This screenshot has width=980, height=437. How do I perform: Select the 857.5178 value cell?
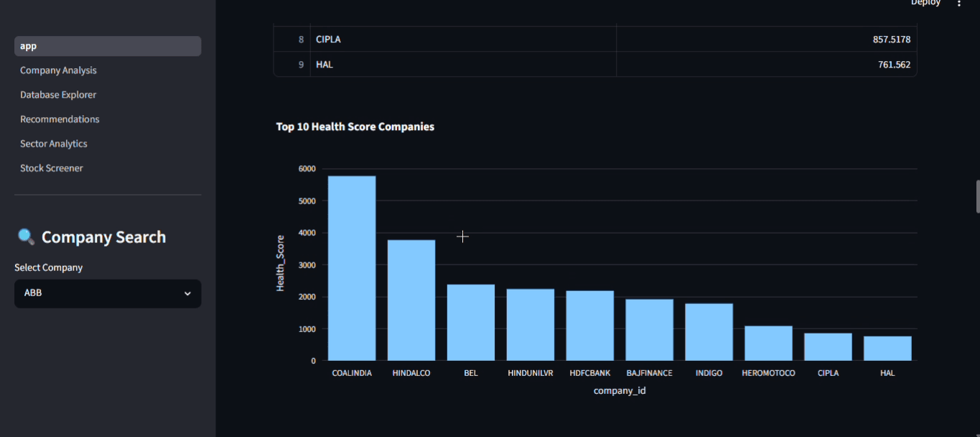(767, 40)
